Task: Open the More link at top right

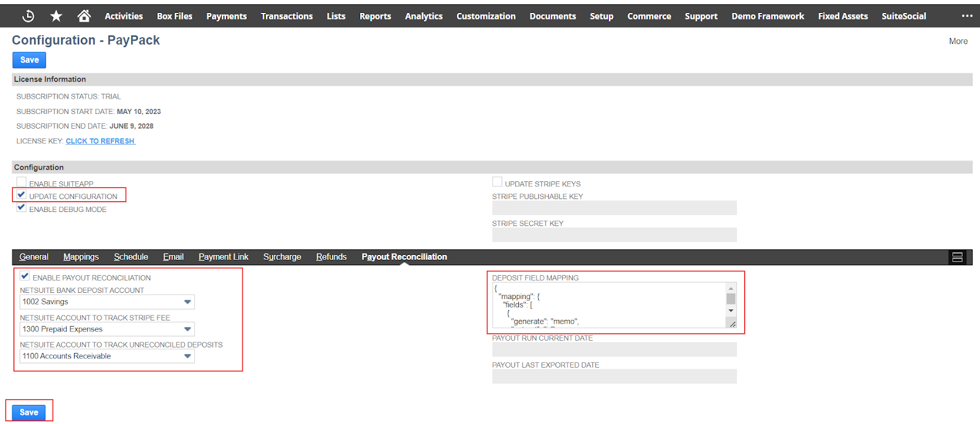Action: 959,41
